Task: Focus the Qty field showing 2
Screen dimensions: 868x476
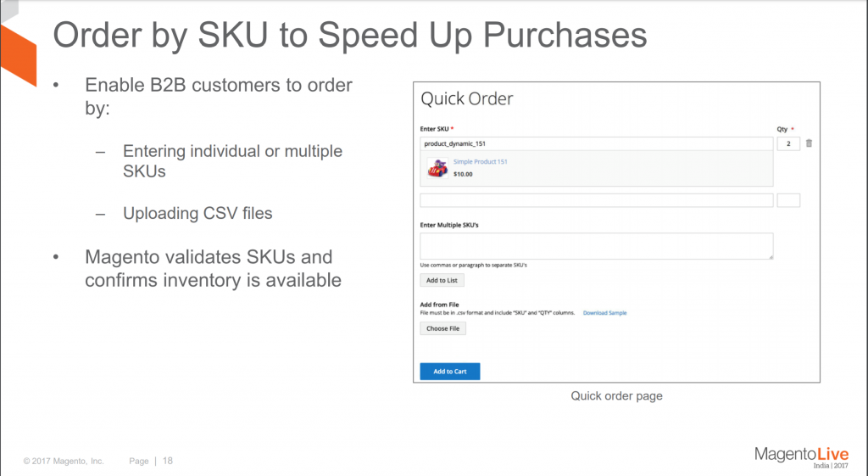Action: pos(788,144)
